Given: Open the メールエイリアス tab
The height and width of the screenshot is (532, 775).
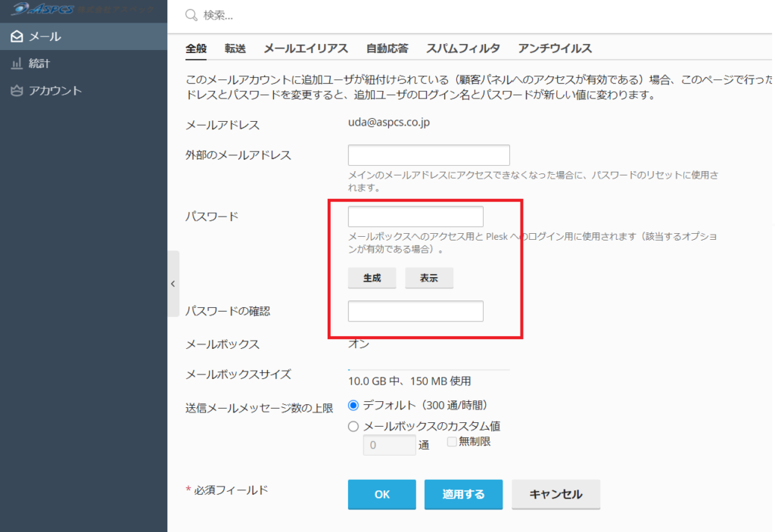Looking at the screenshot, I should pos(305,48).
